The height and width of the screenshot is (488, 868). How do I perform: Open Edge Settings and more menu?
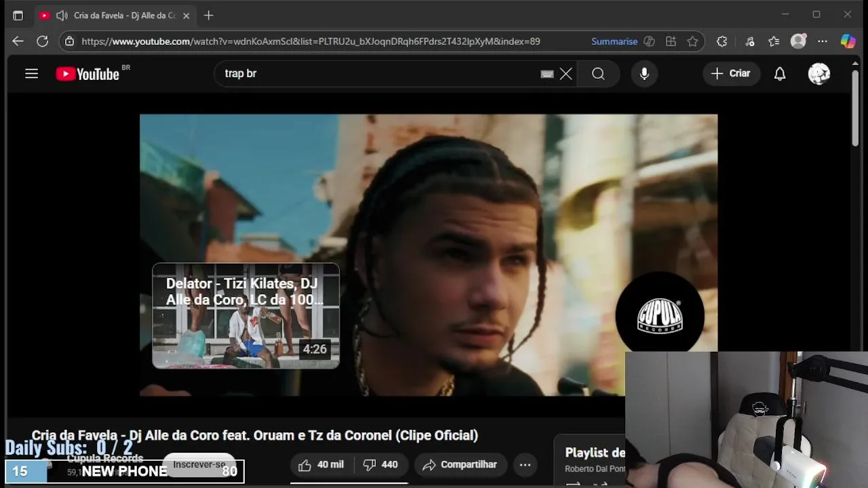pyautogui.click(x=823, y=41)
